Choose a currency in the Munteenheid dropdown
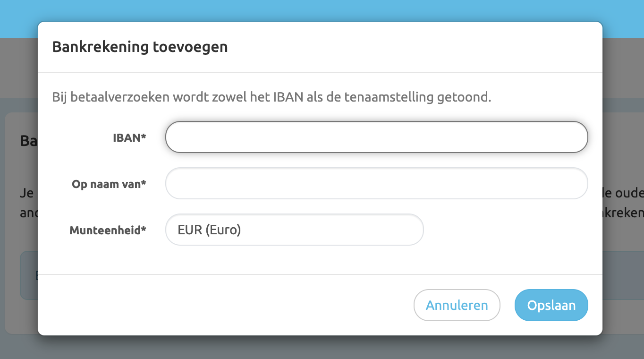This screenshot has height=359, width=644. (x=294, y=230)
